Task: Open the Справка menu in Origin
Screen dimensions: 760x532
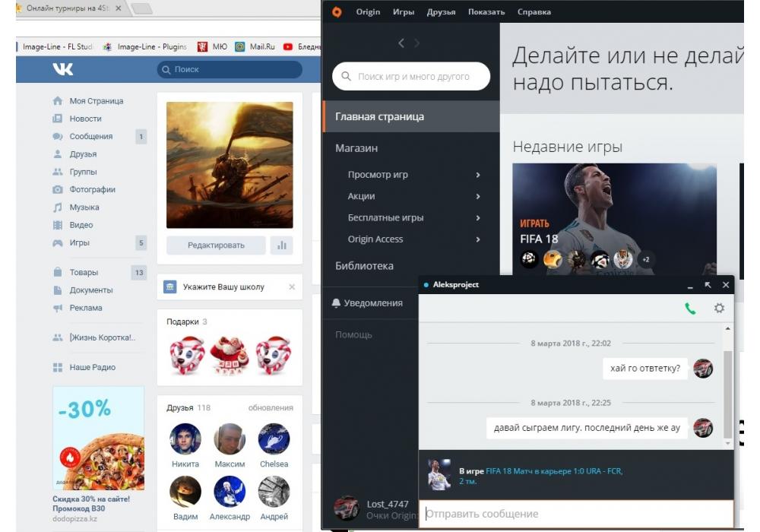Action: click(x=534, y=12)
